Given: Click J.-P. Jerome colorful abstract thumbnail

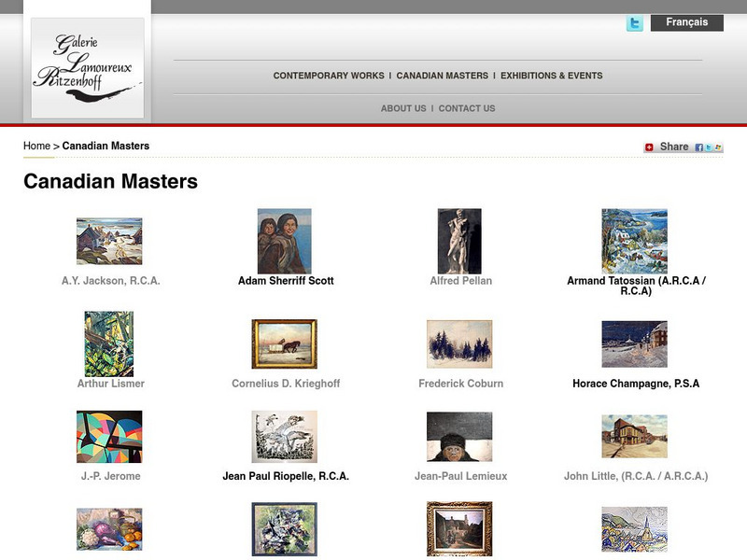Looking at the screenshot, I should 109,437.
